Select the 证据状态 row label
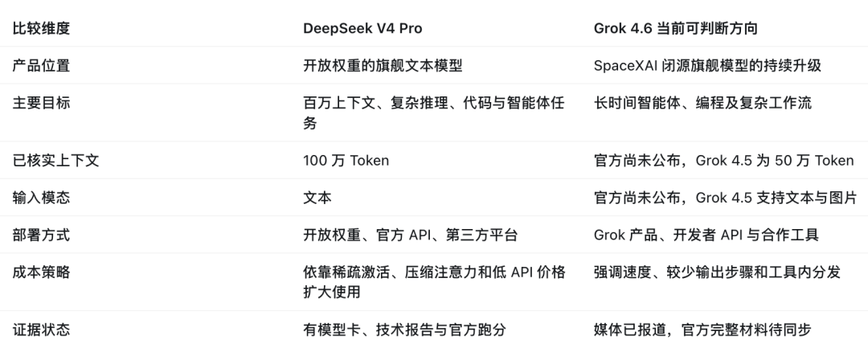 tap(41, 329)
